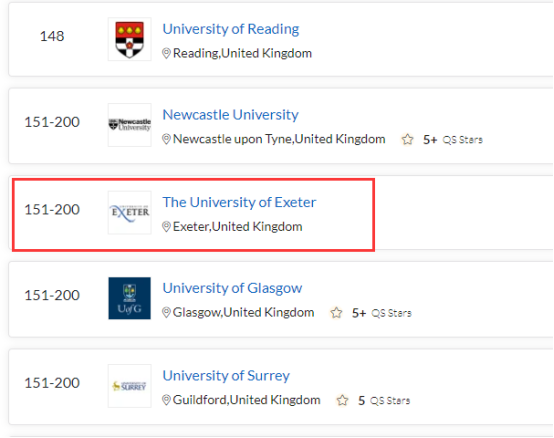Click the star icon in Glasgow's QS Stars
Image resolution: width=554 pixels, height=438 pixels.
coord(336,313)
